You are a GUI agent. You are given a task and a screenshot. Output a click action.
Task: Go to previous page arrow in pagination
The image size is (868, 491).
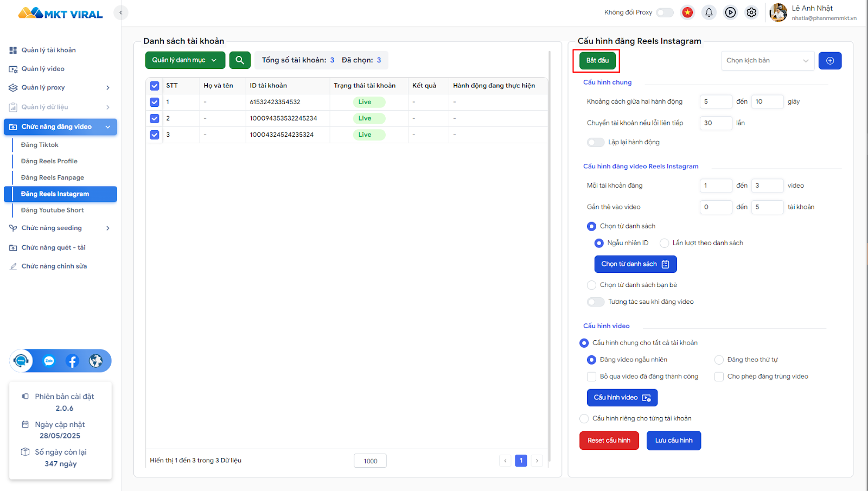(505, 461)
